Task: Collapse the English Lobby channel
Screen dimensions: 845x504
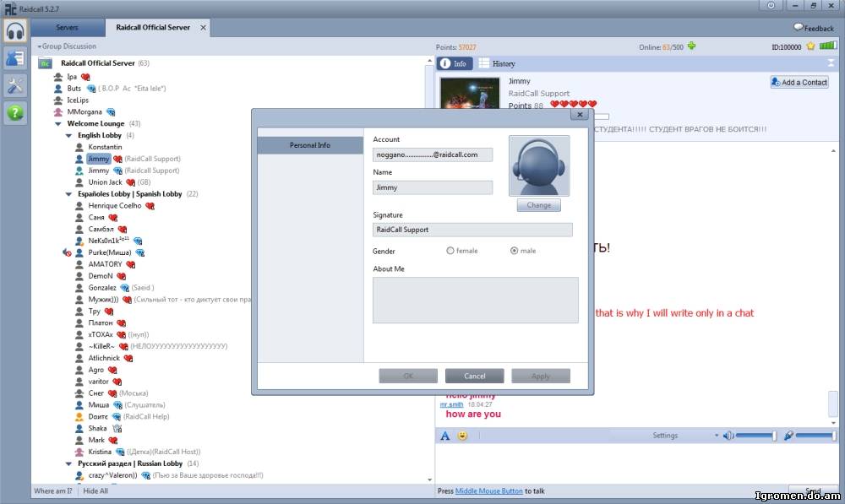Action: (x=68, y=136)
